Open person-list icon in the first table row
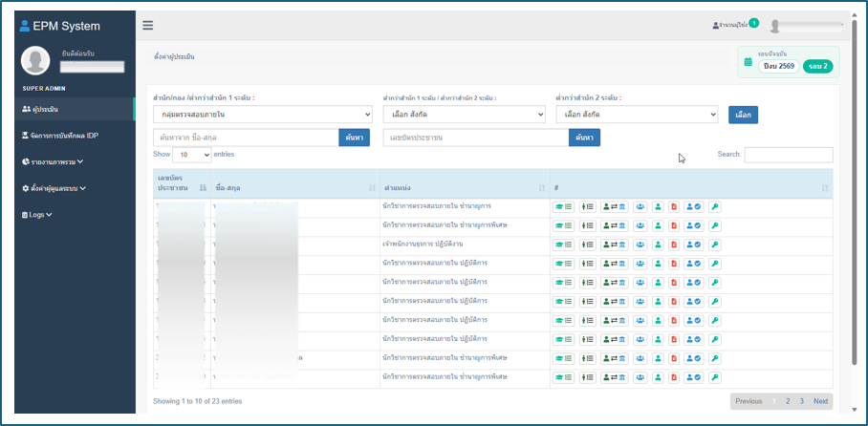868x426 pixels. (587, 207)
